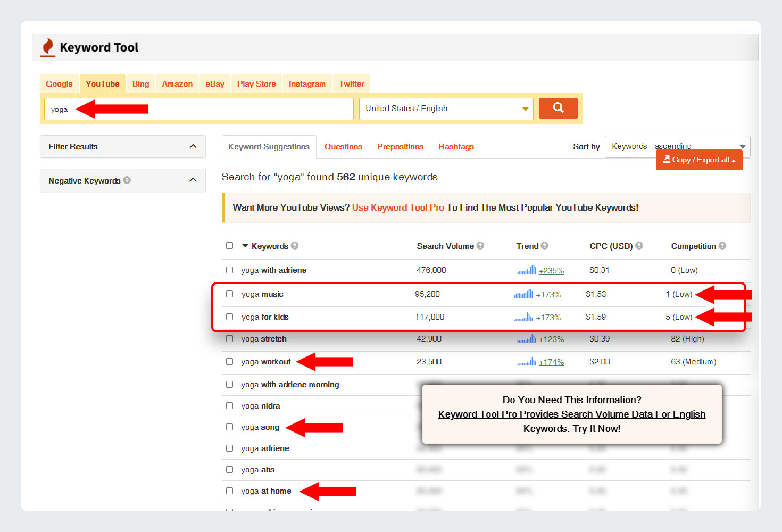Switch to the Twitter tab
The image size is (782, 532).
pyautogui.click(x=352, y=84)
